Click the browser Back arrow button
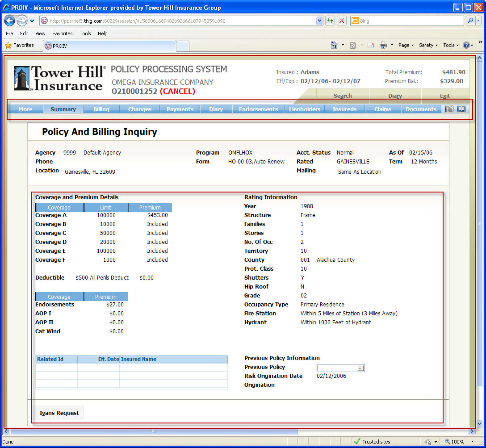The image size is (486, 448). (x=9, y=21)
